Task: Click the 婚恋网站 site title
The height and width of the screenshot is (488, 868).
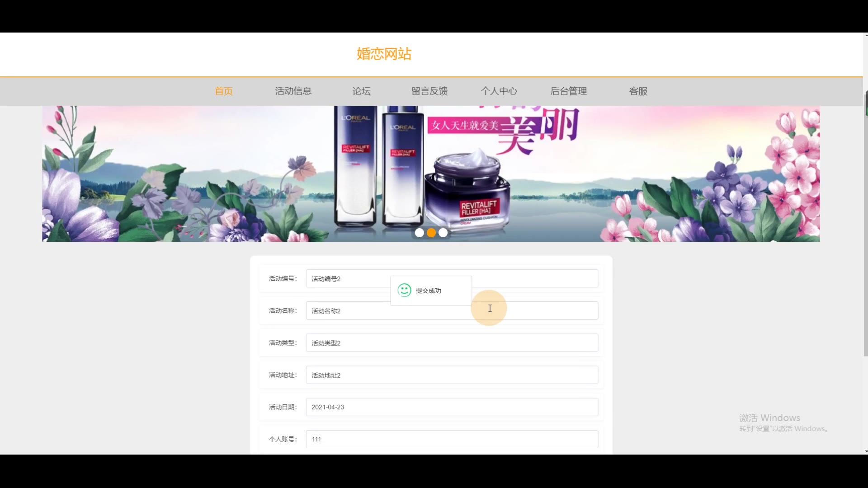Action: click(x=384, y=54)
